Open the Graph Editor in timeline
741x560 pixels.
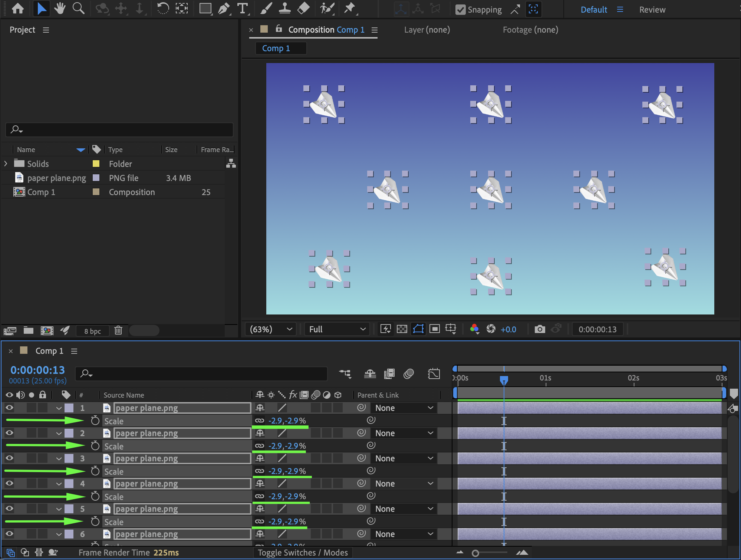pyautogui.click(x=434, y=373)
